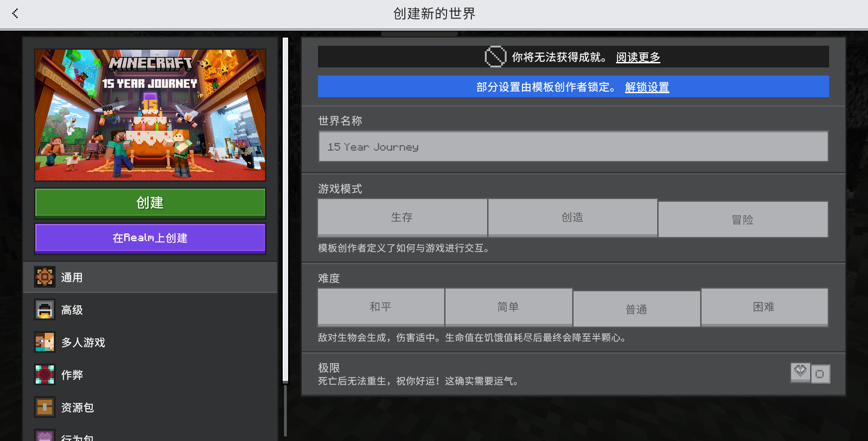This screenshot has width=868, height=441.
Task: Click the furnace icon next to 高级
Action: [x=45, y=309]
